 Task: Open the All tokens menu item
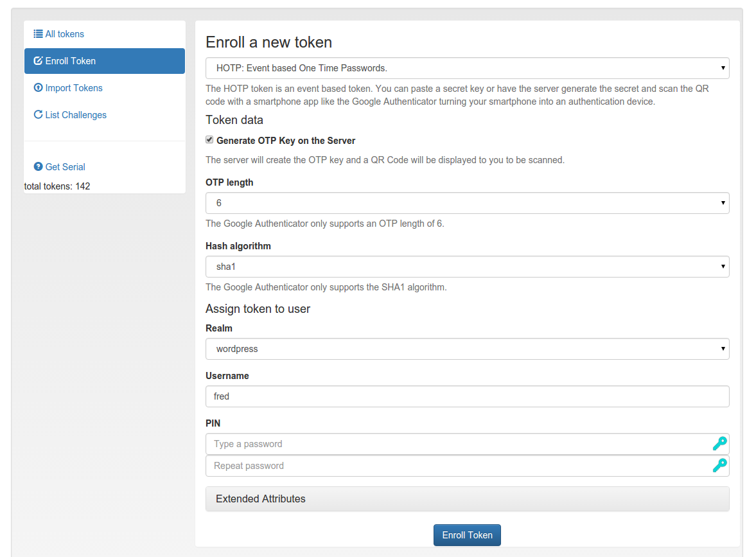[105, 34]
